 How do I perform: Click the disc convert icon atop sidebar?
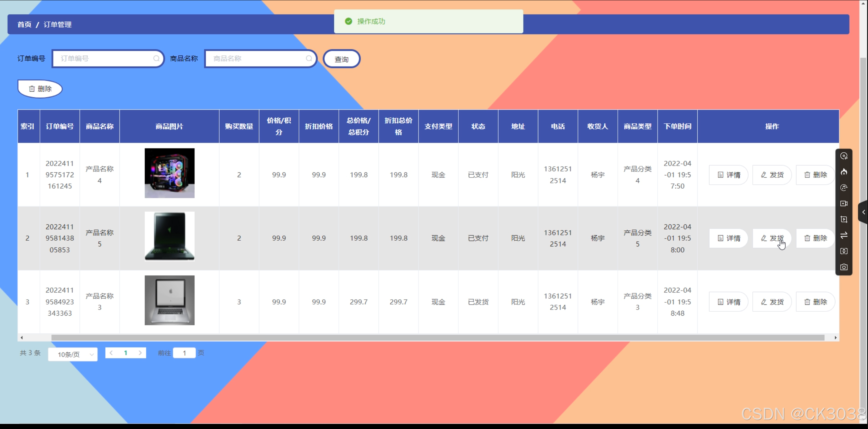pyautogui.click(x=844, y=156)
